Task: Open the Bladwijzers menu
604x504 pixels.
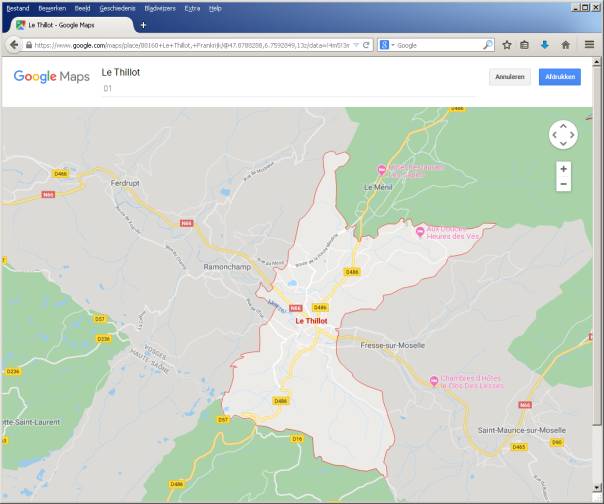Action: pyautogui.click(x=160, y=8)
